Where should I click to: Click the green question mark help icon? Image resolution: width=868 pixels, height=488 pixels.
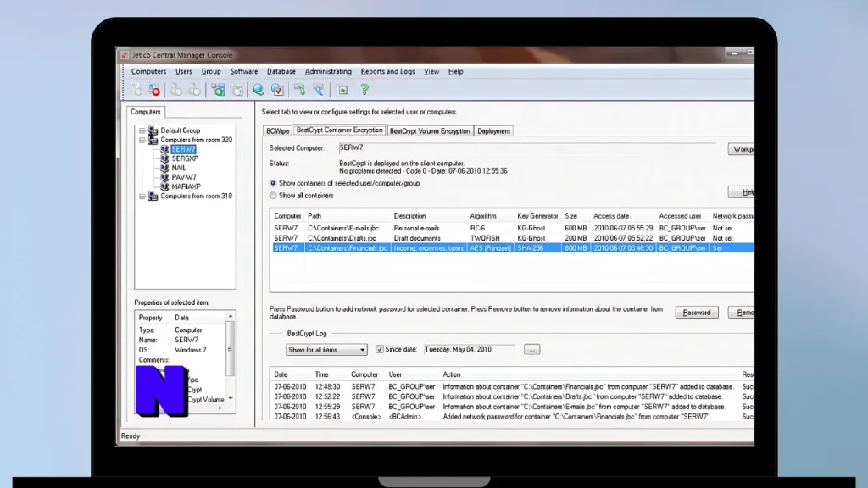(364, 90)
